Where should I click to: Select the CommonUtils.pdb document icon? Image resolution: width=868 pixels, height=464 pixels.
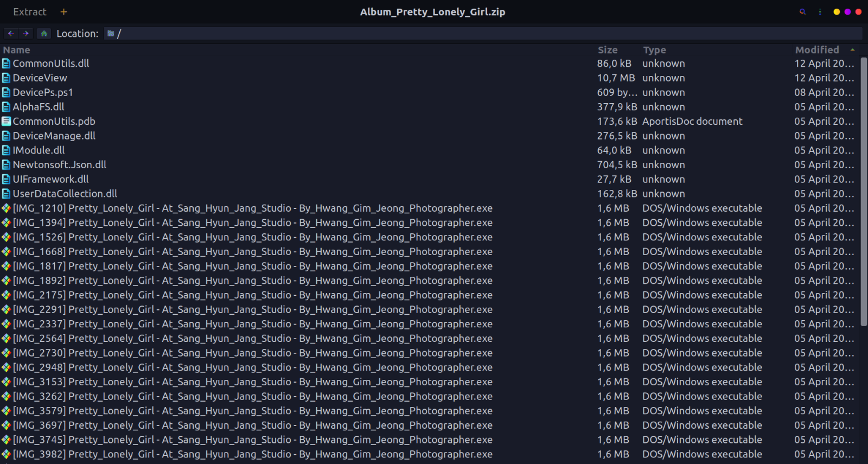[7, 122]
